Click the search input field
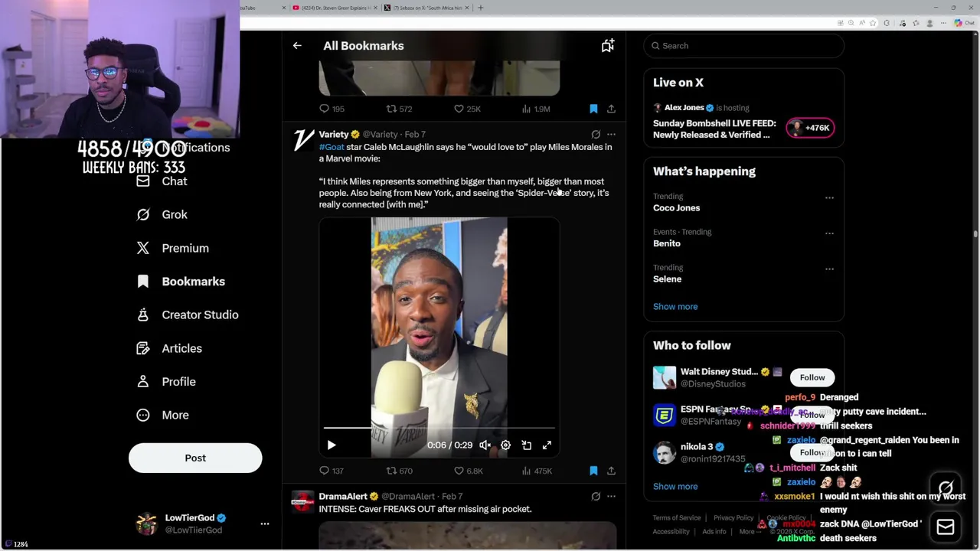980x551 pixels. [x=743, y=46]
